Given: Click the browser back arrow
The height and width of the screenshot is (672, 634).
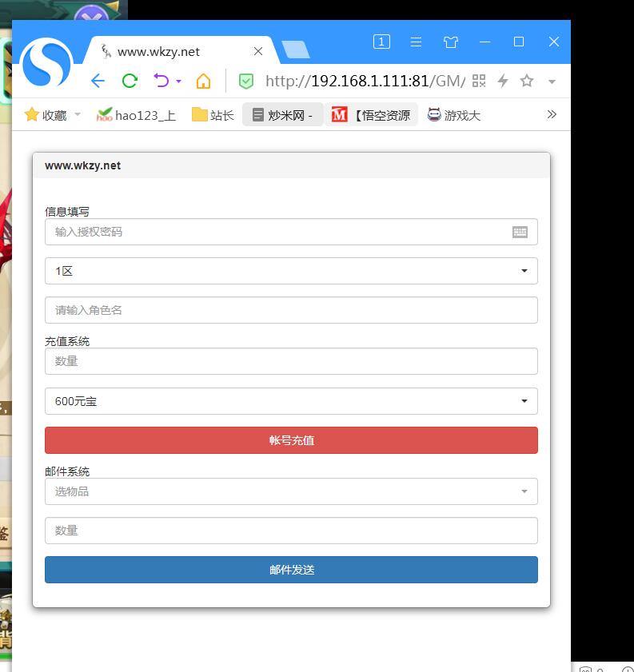Looking at the screenshot, I should click(98, 81).
